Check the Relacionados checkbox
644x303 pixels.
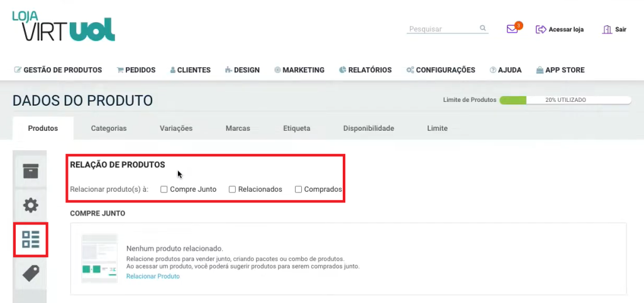[x=232, y=189]
